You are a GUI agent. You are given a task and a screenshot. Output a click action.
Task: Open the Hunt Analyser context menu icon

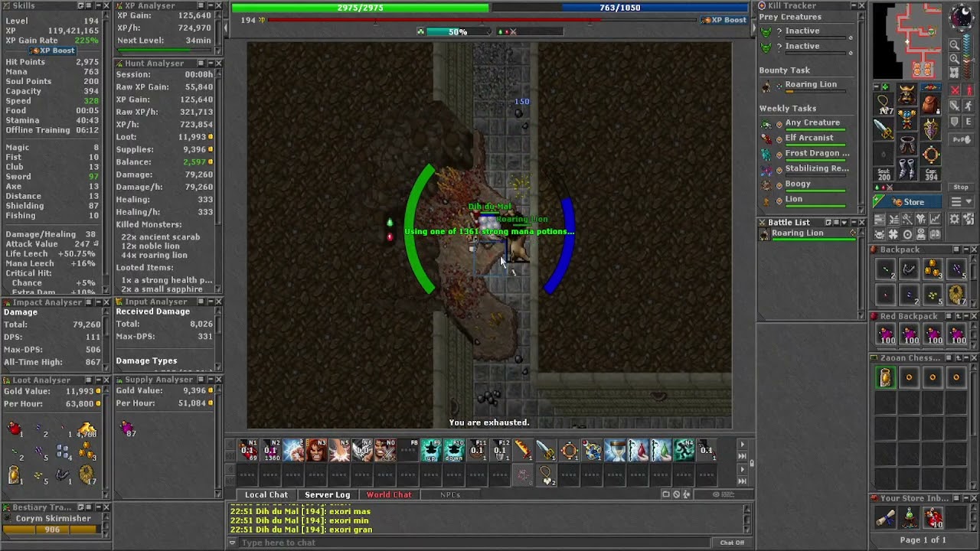(x=201, y=64)
